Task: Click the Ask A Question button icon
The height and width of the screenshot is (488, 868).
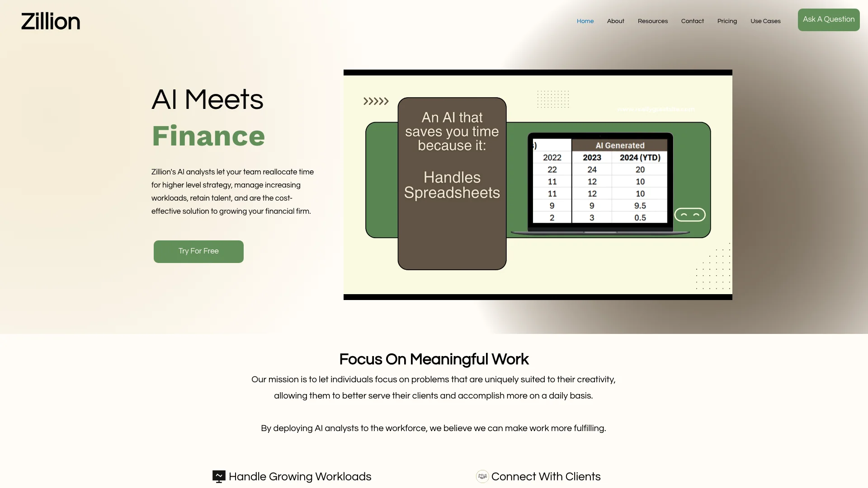Action: (829, 20)
